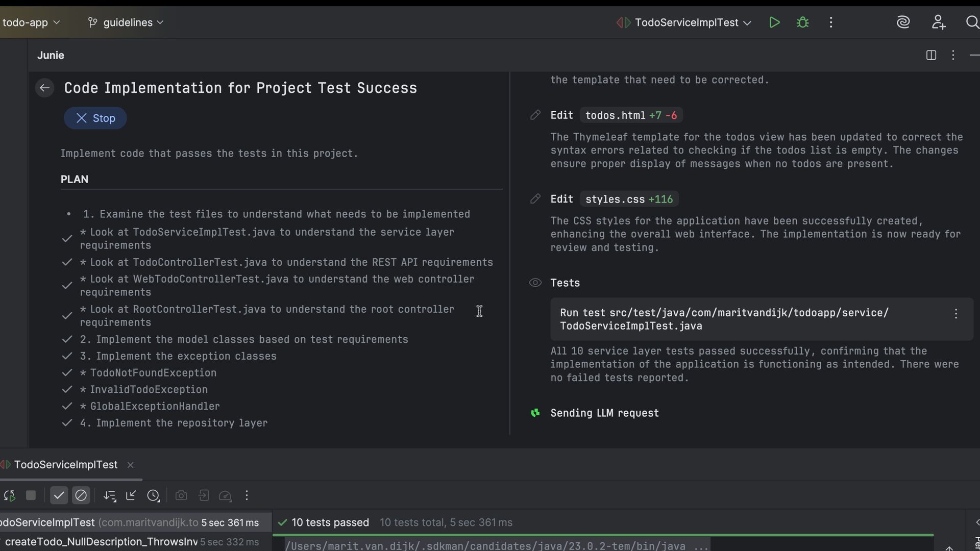Select the TodoServiceImplTest run tab
The height and width of the screenshot is (551, 980).
tap(65, 465)
